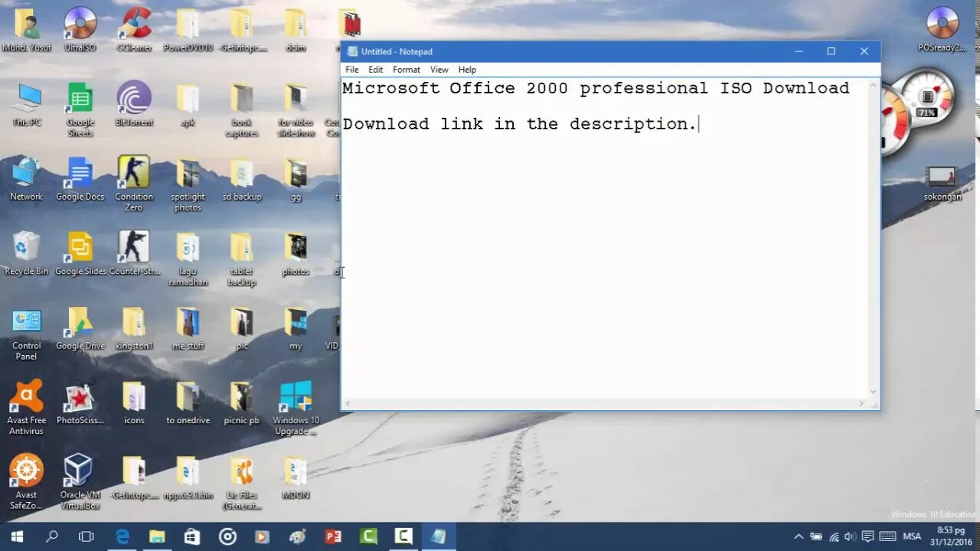Open Action Center notifications
This screenshot has width=980, height=551.
(x=867, y=536)
